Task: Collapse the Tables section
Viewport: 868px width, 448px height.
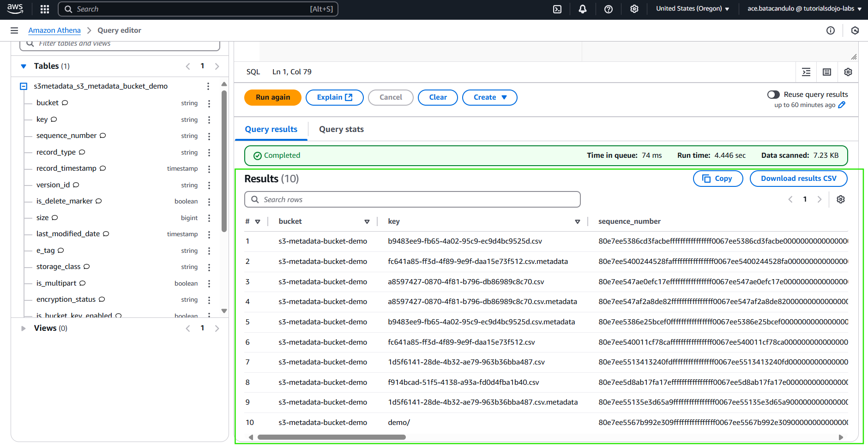Action: 24,66
